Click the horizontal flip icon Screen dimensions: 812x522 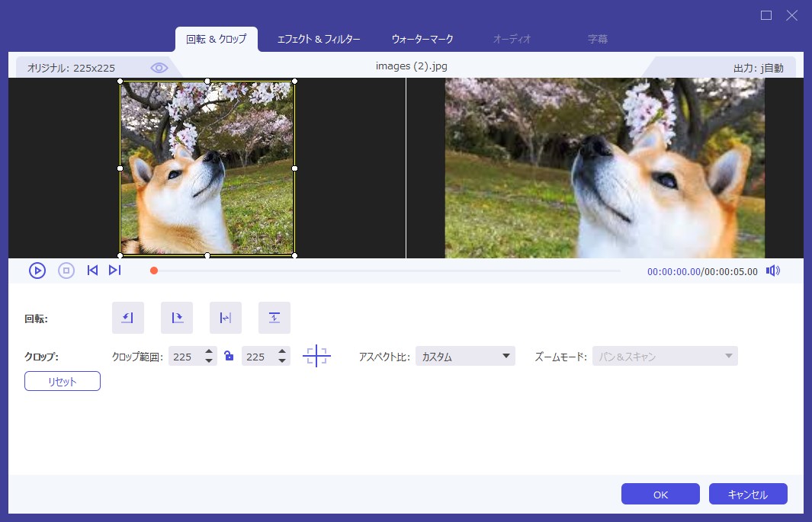(x=225, y=318)
